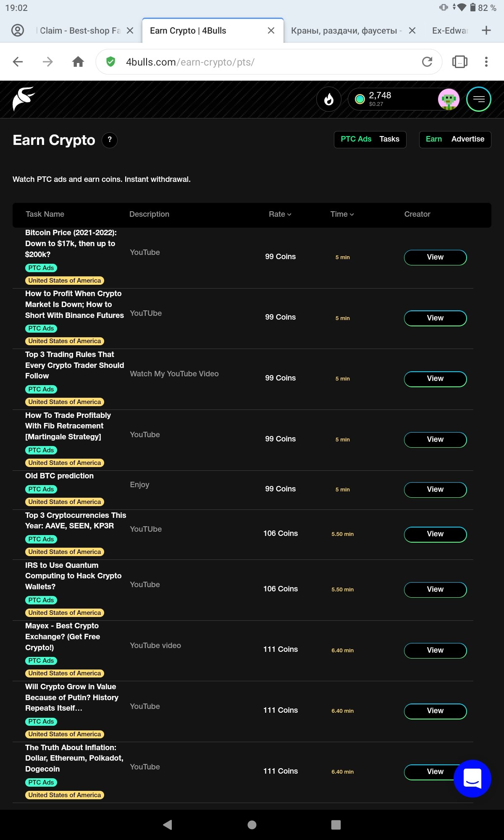Open the blue chat support bubble
The image size is (504, 840).
[472, 779]
